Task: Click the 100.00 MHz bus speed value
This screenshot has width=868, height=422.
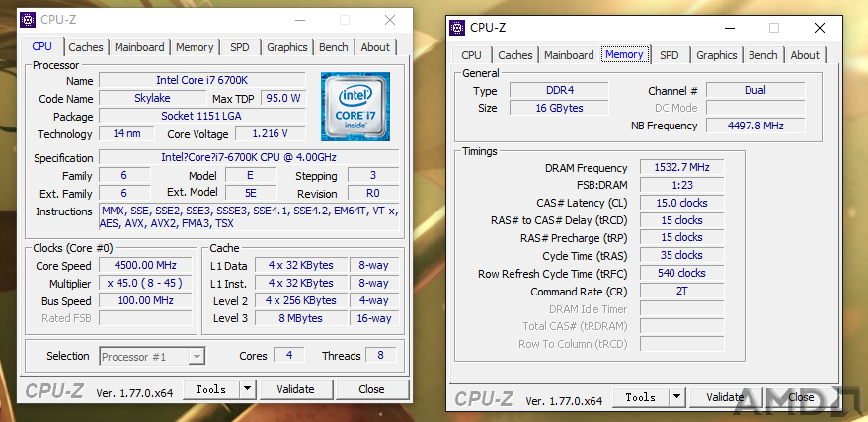Action: 145,300
